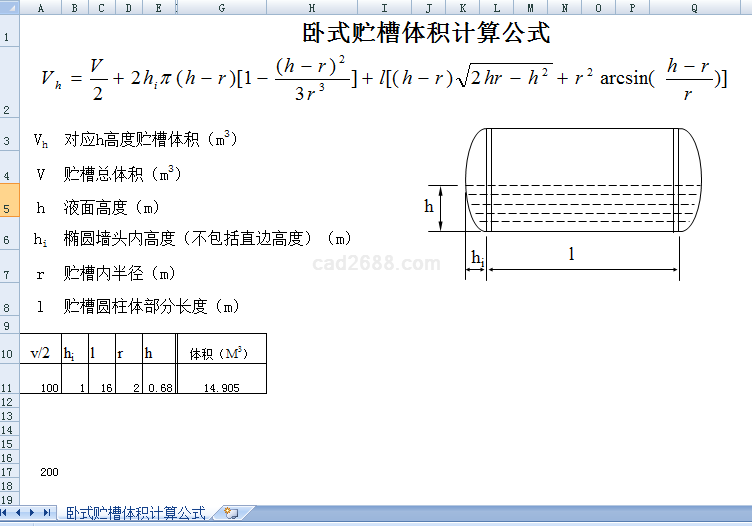Viewport: 752px width, 526px height.
Task: Click the first-sheet navigation arrow
Action: click(x=7, y=513)
